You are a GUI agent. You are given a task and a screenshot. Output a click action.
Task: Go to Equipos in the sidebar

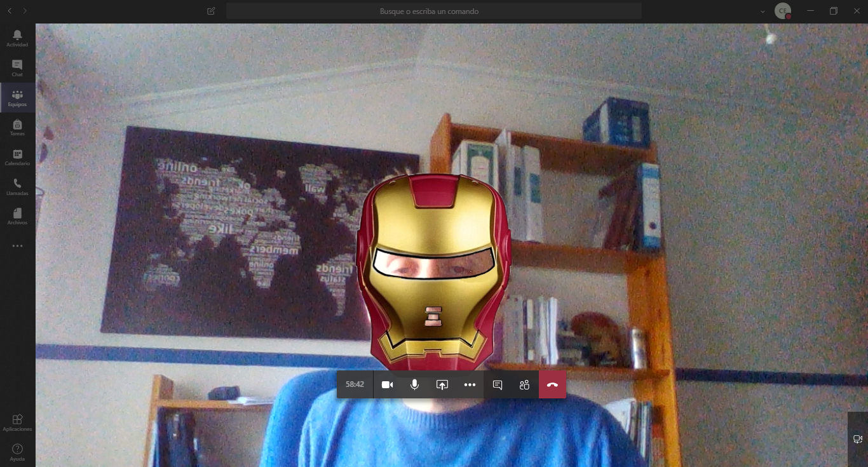pos(17,98)
